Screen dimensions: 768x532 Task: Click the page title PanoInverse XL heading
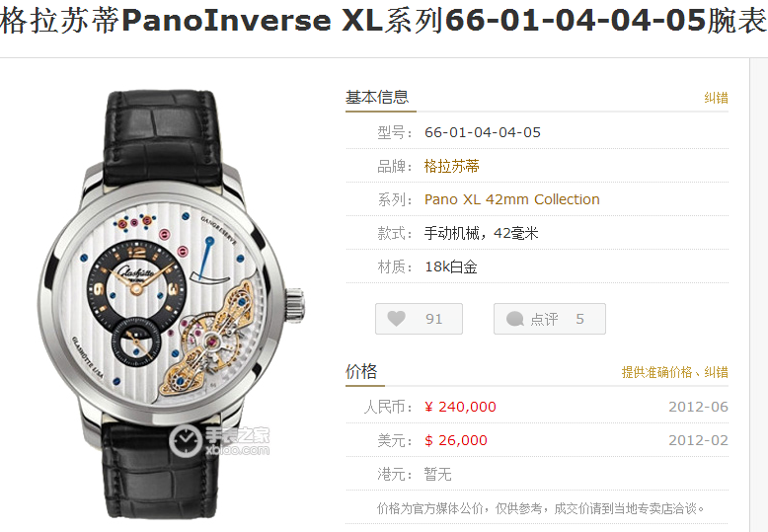pos(384,21)
